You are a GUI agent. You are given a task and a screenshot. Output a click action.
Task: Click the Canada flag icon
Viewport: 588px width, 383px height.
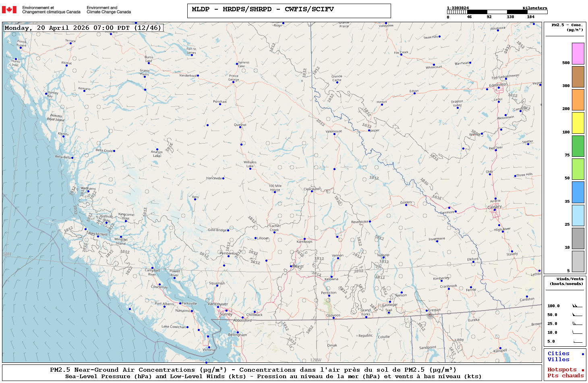(9, 10)
